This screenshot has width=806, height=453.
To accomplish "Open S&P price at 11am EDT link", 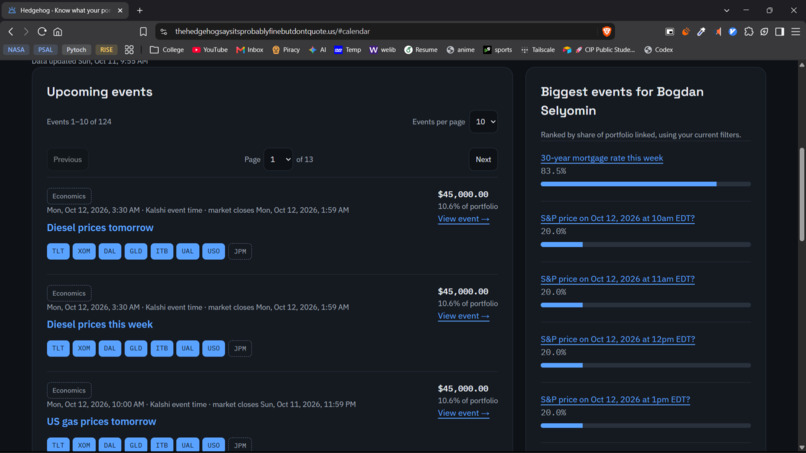I will point(617,279).
